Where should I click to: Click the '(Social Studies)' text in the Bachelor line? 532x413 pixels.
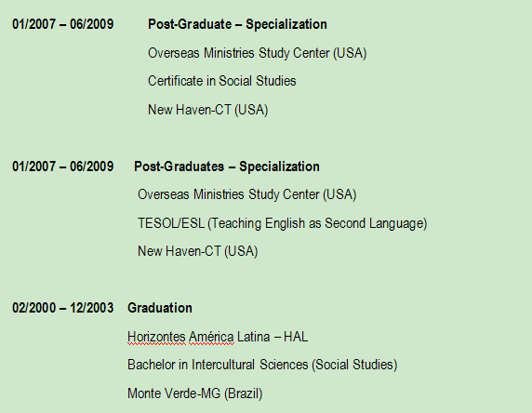354,366
